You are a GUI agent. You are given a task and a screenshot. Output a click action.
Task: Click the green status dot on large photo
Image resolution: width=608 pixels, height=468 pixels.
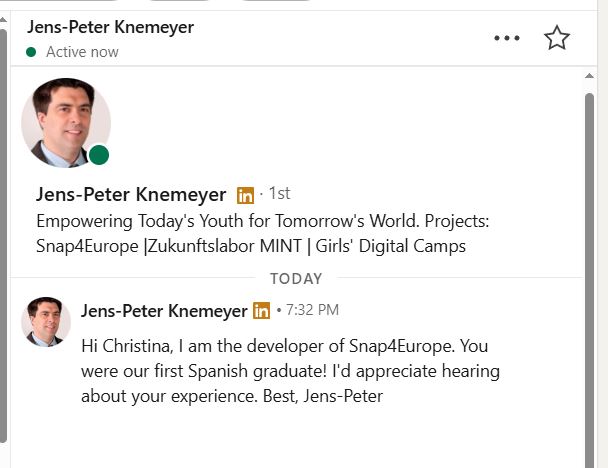[x=98, y=154]
